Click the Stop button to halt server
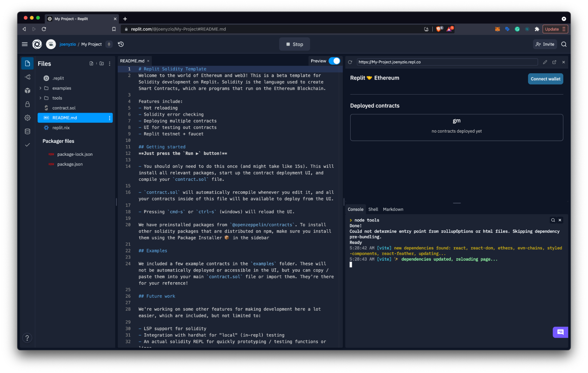Screen dimensions: 588x373 point(294,44)
